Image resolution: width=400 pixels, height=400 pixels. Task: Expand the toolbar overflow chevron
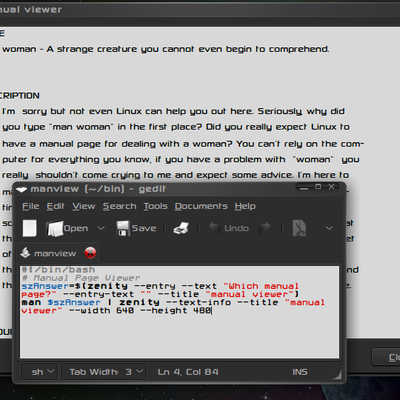(x=329, y=228)
